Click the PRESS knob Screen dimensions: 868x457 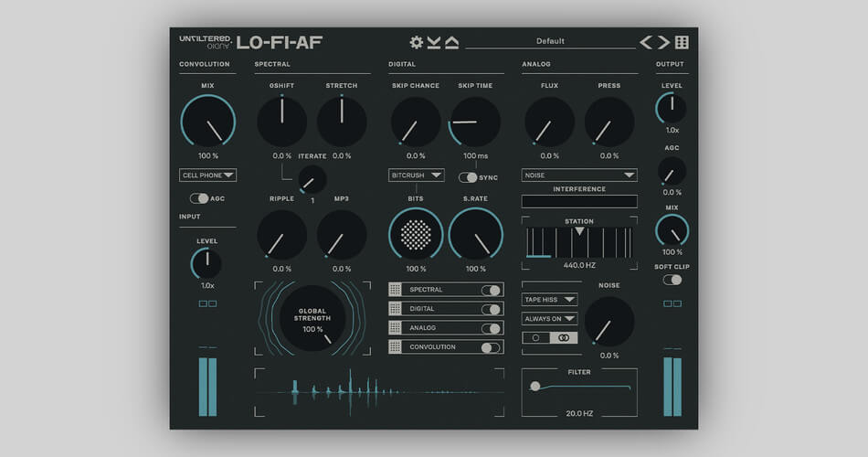coord(609,122)
